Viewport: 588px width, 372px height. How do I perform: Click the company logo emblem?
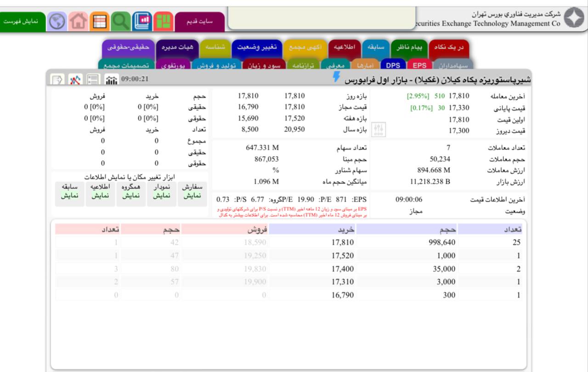574,18
